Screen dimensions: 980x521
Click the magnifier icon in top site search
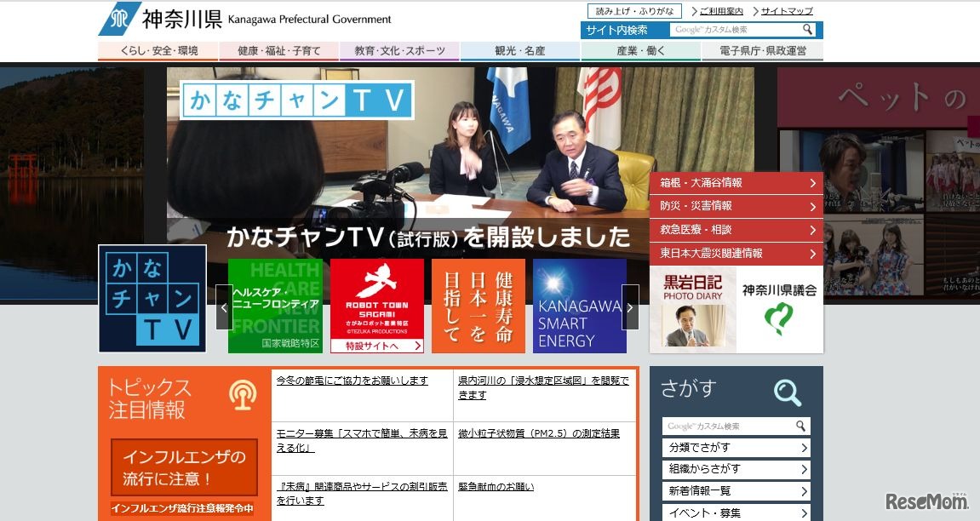click(807, 29)
